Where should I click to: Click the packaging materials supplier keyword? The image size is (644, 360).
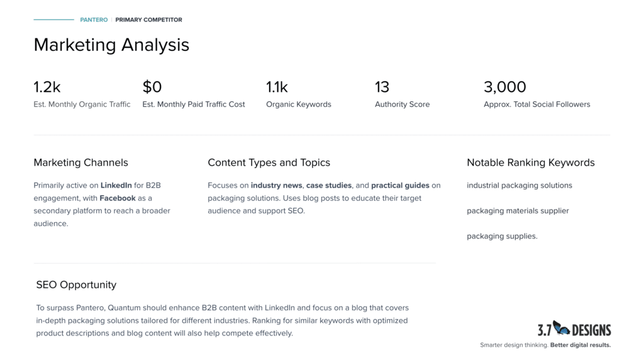click(x=518, y=211)
